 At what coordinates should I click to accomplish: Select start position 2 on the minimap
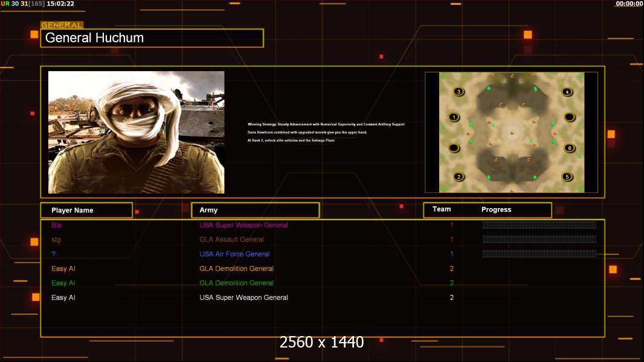click(459, 177)
